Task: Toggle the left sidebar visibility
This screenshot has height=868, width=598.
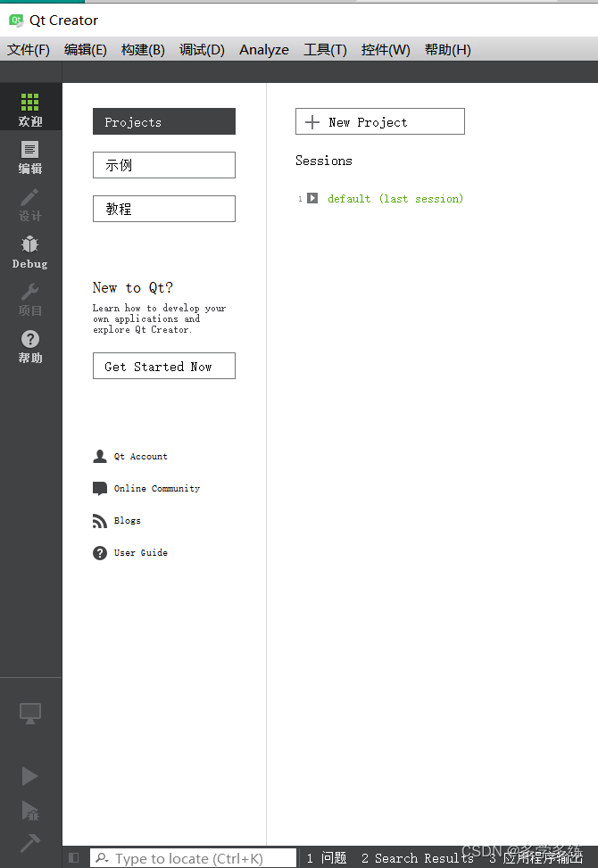Action: 74,858
